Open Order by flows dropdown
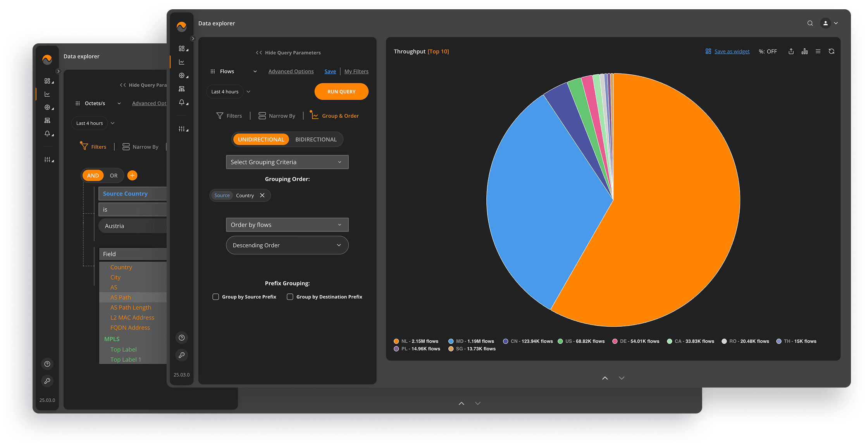The image size is (868, 446). pos(287,225)
